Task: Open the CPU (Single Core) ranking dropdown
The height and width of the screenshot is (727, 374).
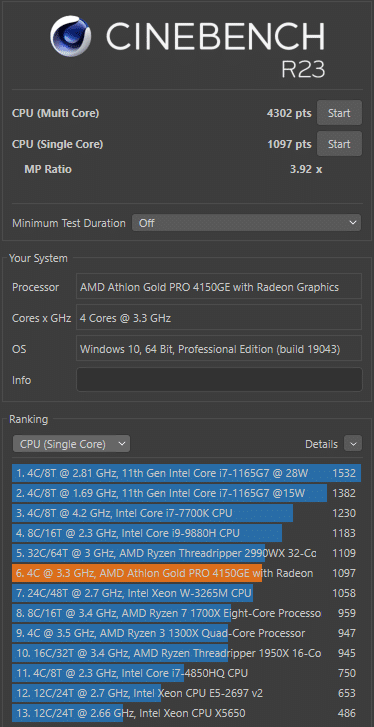Action: click(71, 444)
